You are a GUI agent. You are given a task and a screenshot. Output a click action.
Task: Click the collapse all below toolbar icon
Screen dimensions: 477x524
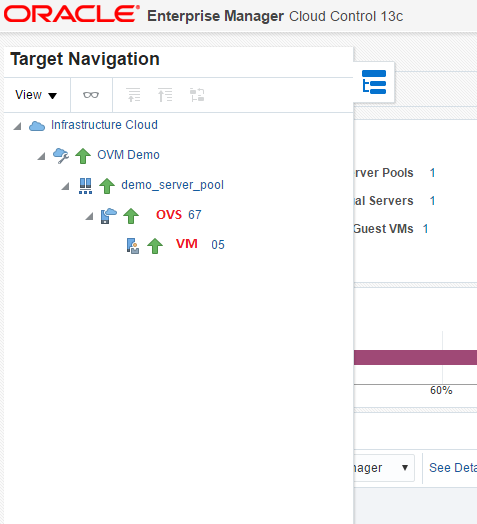tap(165, 95)
